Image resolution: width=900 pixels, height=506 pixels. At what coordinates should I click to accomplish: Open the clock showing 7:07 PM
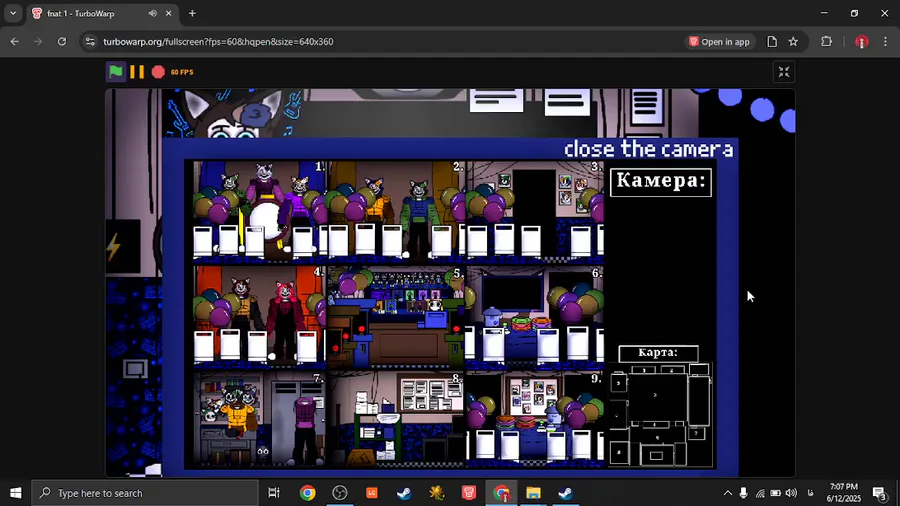(844, 493)
